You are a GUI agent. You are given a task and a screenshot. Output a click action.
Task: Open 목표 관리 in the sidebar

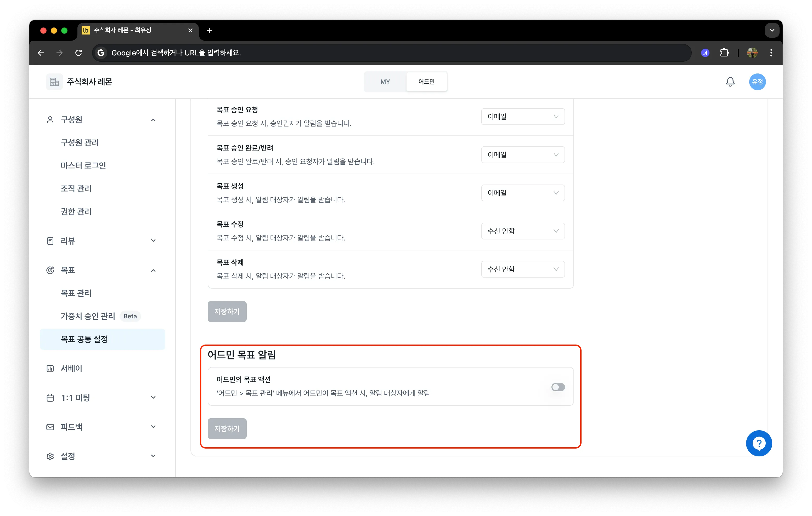(x=76, y=293)
